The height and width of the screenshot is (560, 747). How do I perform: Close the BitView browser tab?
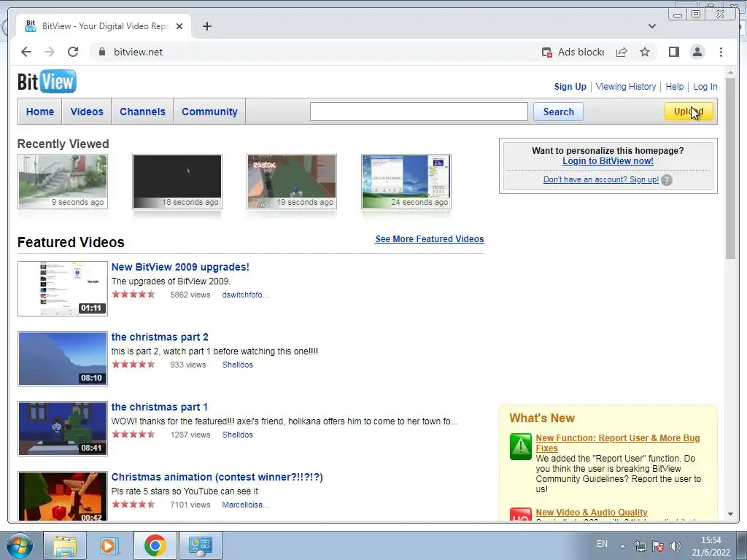click(179, 26)
